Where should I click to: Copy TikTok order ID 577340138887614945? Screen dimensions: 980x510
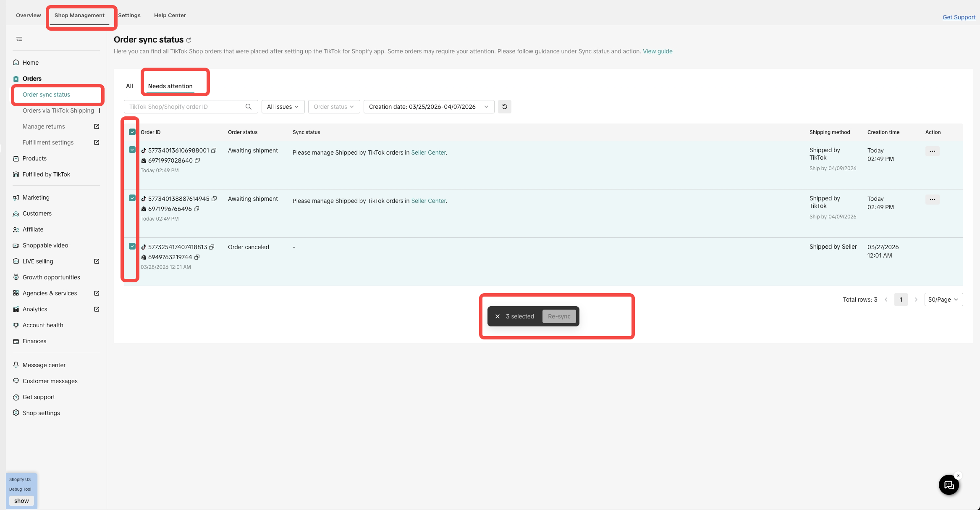tap(214, 199)
